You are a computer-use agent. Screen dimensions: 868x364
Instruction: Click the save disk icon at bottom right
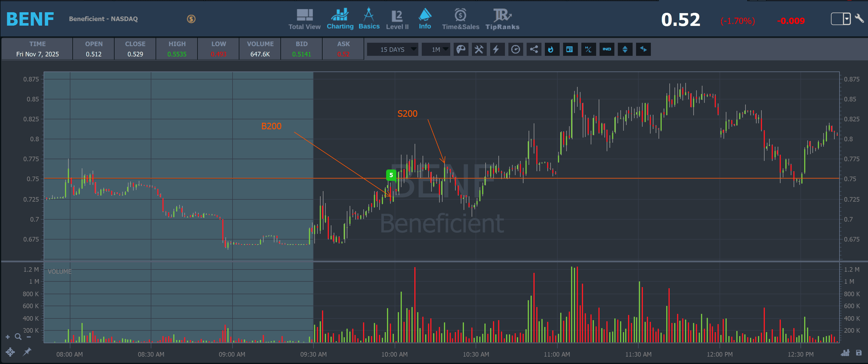(859, 353)
